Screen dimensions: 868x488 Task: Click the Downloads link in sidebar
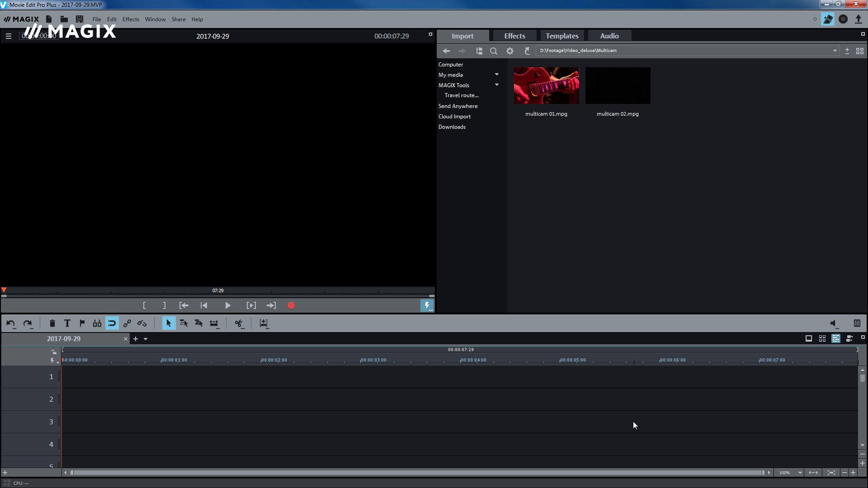(452, 127)
